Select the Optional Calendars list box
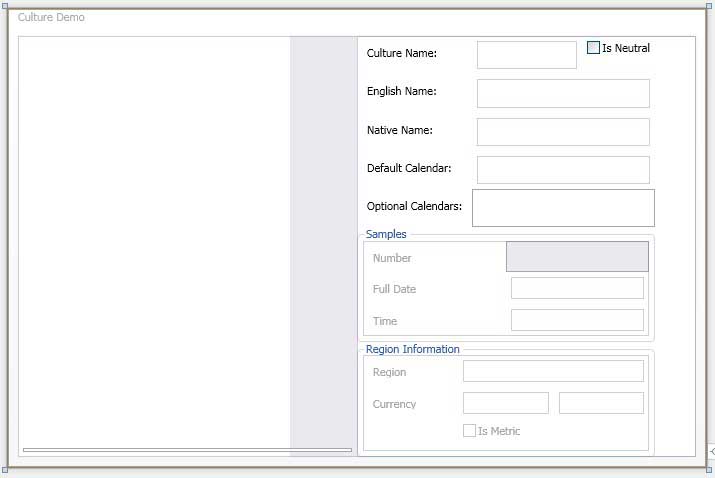This screenshot has height=478, width=715. click(x=563, y=208)
